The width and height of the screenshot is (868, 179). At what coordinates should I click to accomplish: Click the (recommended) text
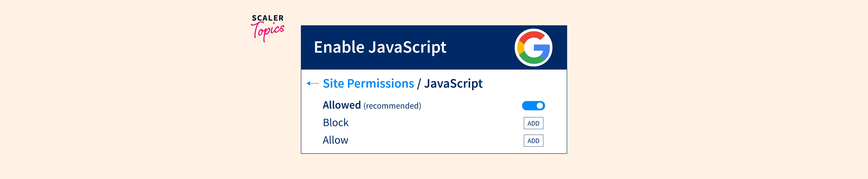(392, 106)
